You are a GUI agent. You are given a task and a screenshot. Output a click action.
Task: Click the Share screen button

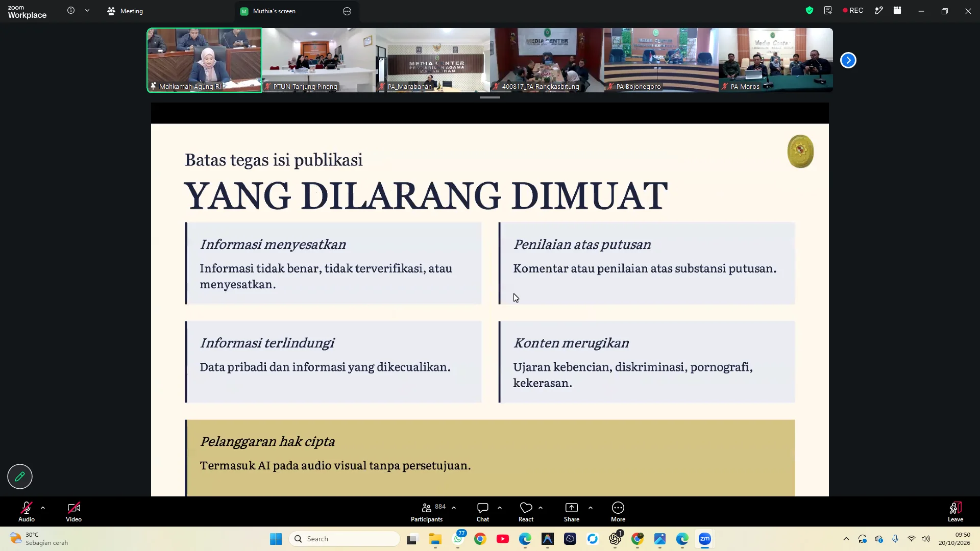point(572,512)
